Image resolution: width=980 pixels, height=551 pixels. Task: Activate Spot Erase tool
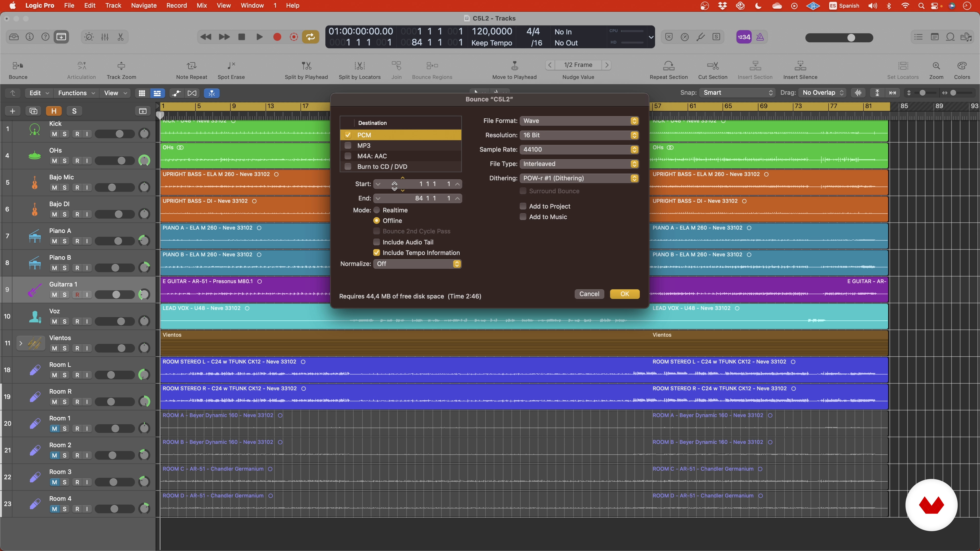tap(231, 66)
